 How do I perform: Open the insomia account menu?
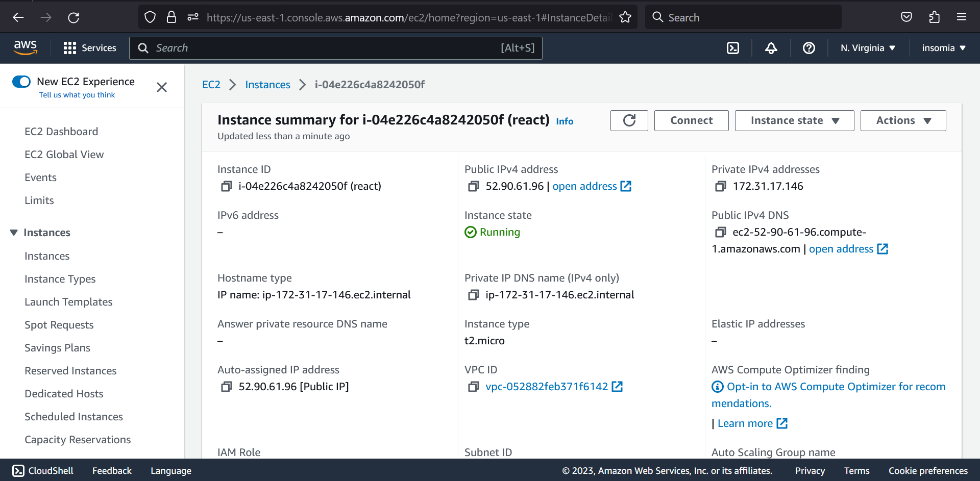[943, 47]
